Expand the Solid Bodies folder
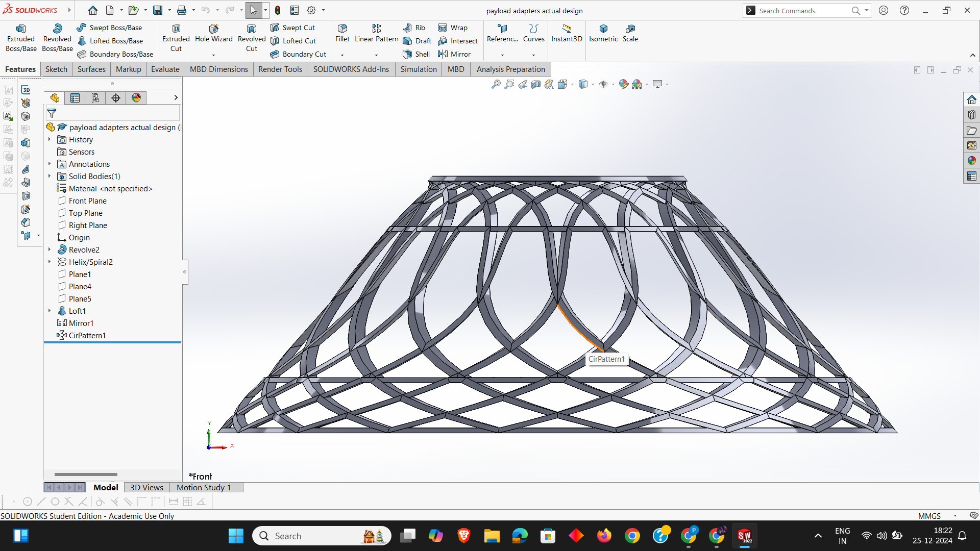The image size is (980, 551). click(49, 176)
